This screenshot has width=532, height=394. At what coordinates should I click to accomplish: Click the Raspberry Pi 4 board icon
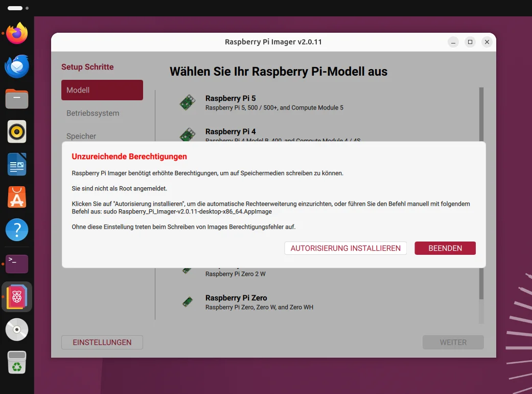188,135
